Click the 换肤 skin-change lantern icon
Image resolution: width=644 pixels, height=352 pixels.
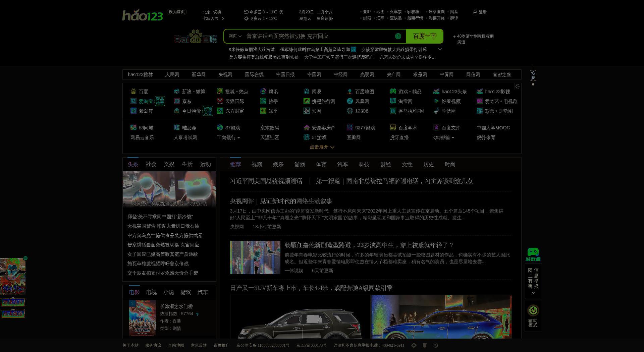coord(533,75)
